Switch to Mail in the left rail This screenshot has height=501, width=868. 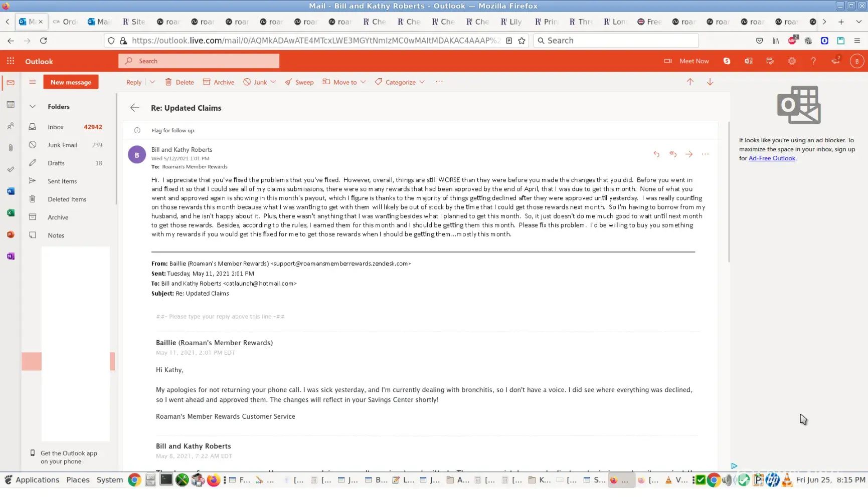pos(11,83)
